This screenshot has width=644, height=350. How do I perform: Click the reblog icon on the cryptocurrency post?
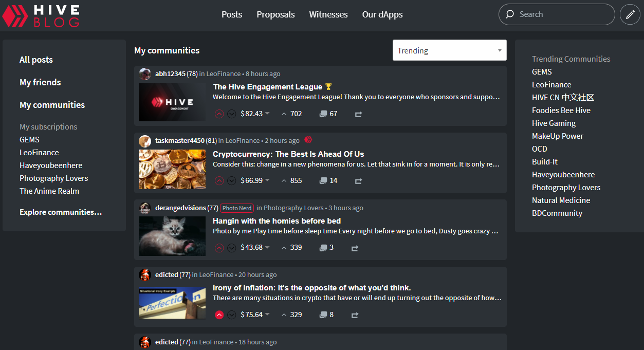pos(358,180)
